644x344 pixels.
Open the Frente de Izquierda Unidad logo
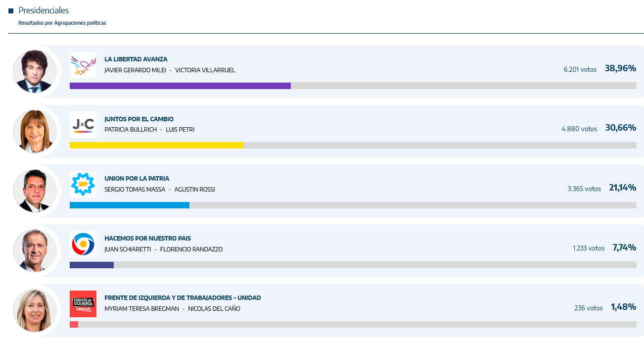[83, 303]
